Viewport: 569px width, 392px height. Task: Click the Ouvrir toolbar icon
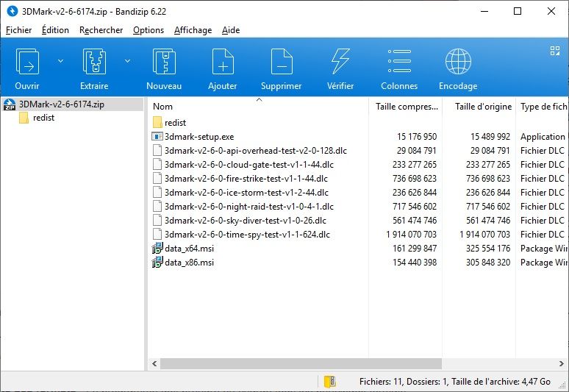[x=27, y=62]
